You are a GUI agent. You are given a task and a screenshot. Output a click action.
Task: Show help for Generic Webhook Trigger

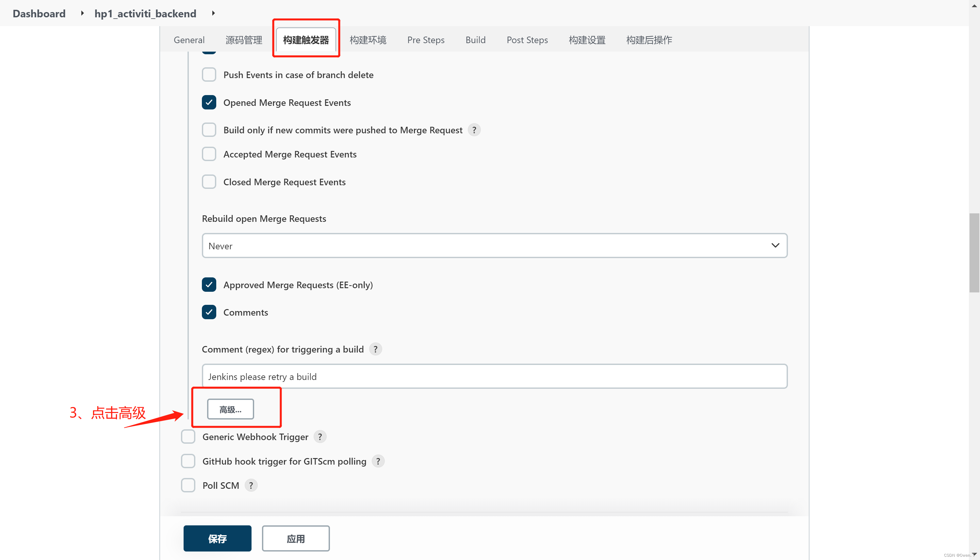319,436
